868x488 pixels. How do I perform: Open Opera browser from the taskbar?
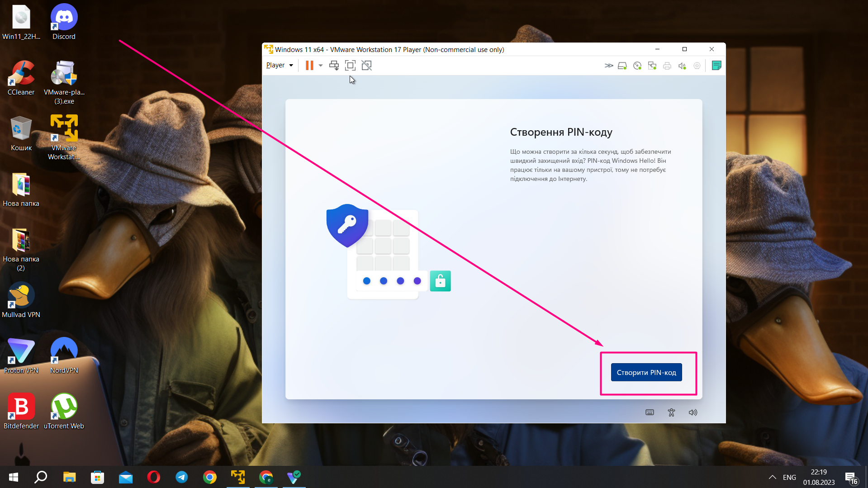pyautogui.click(x=154, y=477)
